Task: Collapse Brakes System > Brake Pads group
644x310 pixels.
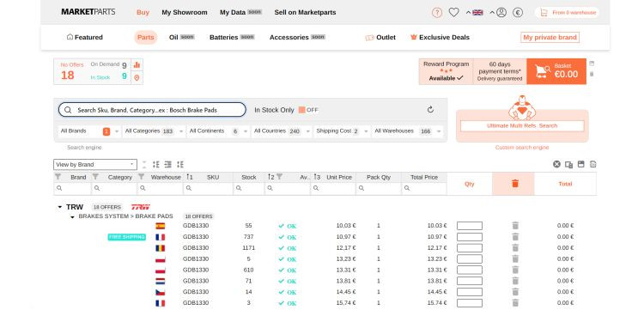Action: click(x=73, y=216)
